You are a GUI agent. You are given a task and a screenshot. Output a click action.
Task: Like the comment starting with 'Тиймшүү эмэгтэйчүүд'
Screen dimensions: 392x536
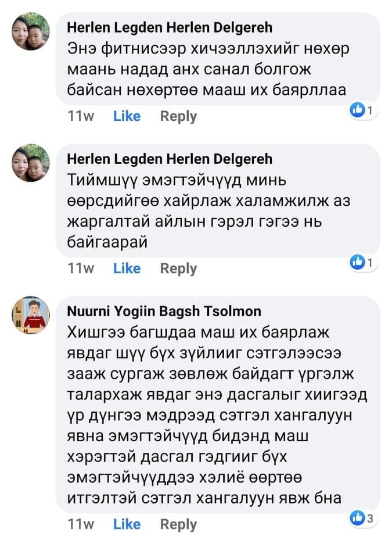coord(127,269)
